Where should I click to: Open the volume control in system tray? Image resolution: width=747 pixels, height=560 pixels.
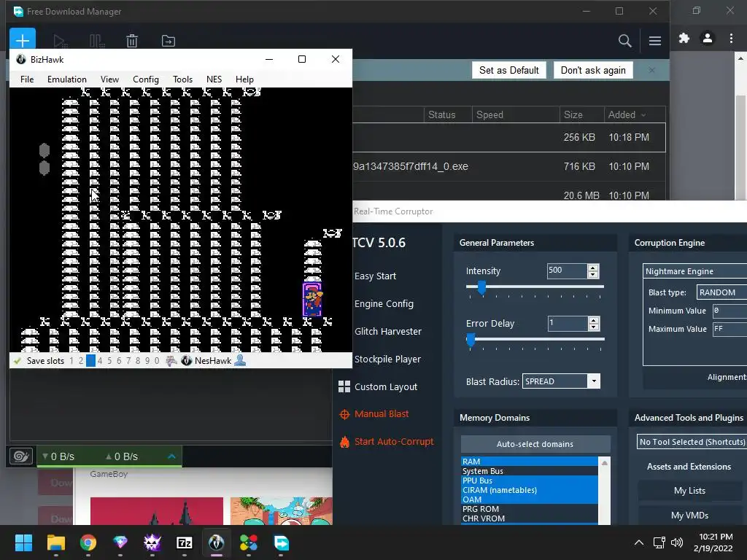(x=677, y=542)
